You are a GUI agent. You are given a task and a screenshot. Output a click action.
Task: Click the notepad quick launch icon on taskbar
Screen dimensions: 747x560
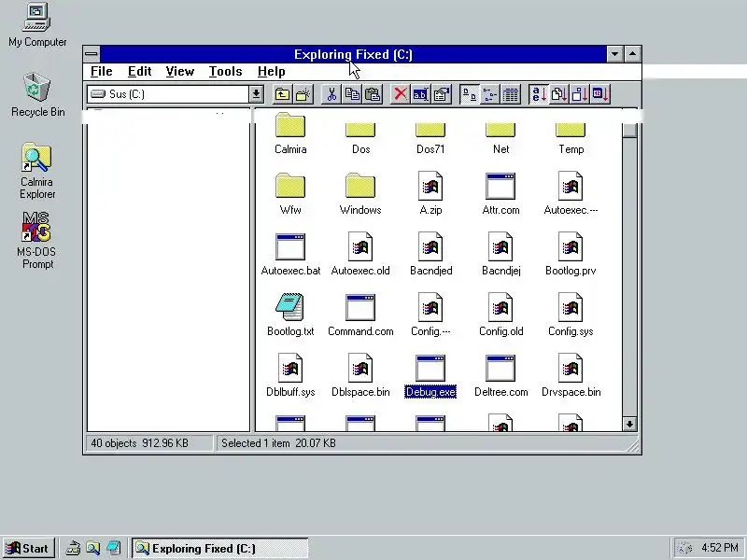113,548
